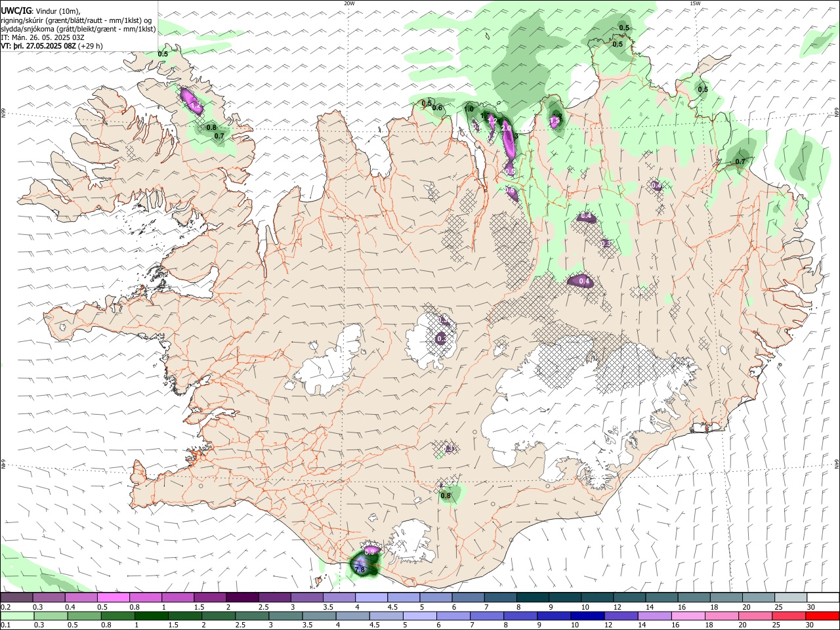The width and height of the screenshot is (840, 630).
Task: Select the bright red swatch at the end of the rain scale
Action: click(822, 616)
